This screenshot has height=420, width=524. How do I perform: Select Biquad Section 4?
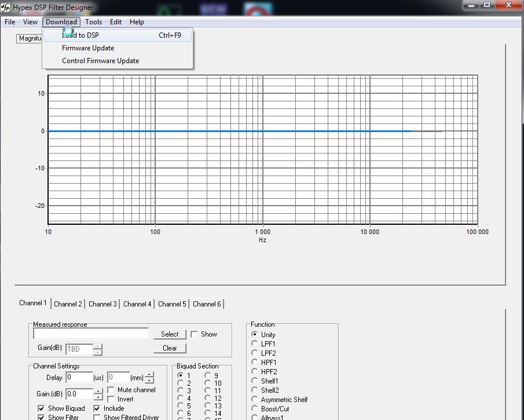181,398
